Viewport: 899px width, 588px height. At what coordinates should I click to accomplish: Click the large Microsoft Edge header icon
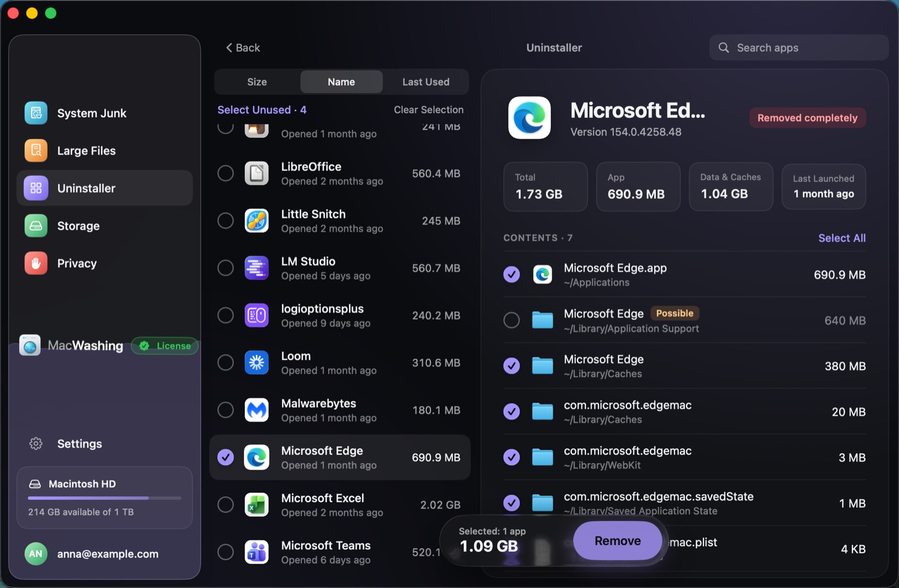pyautogui.click(x=529, y=117)
